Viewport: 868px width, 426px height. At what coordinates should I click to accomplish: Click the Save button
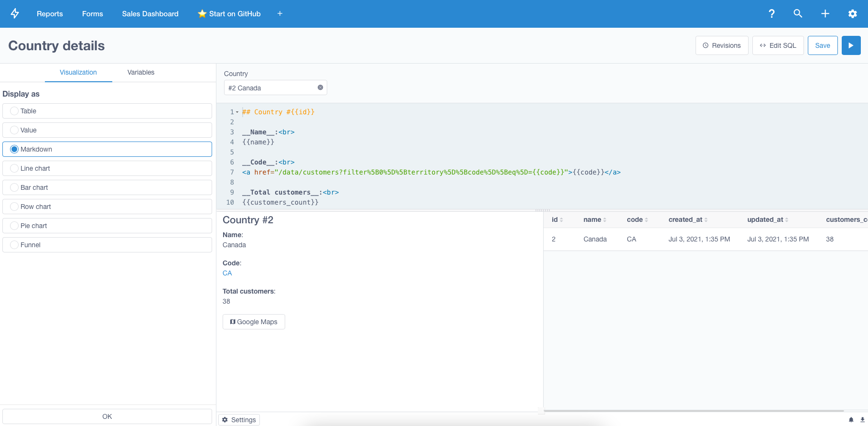pos(823,45)
